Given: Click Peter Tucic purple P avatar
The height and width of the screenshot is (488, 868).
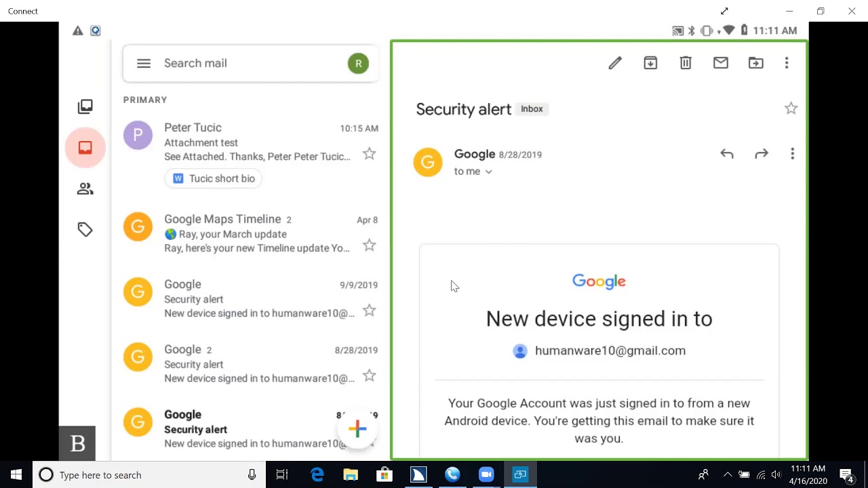Looking at the screenshot, I should pyautogui.click(x=138, y=136).
